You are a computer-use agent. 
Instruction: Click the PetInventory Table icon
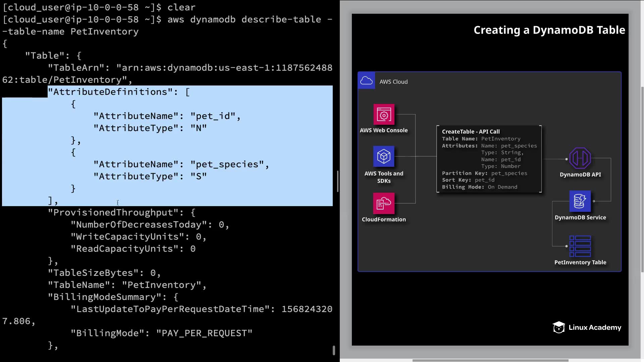click(x=580, y=246)
